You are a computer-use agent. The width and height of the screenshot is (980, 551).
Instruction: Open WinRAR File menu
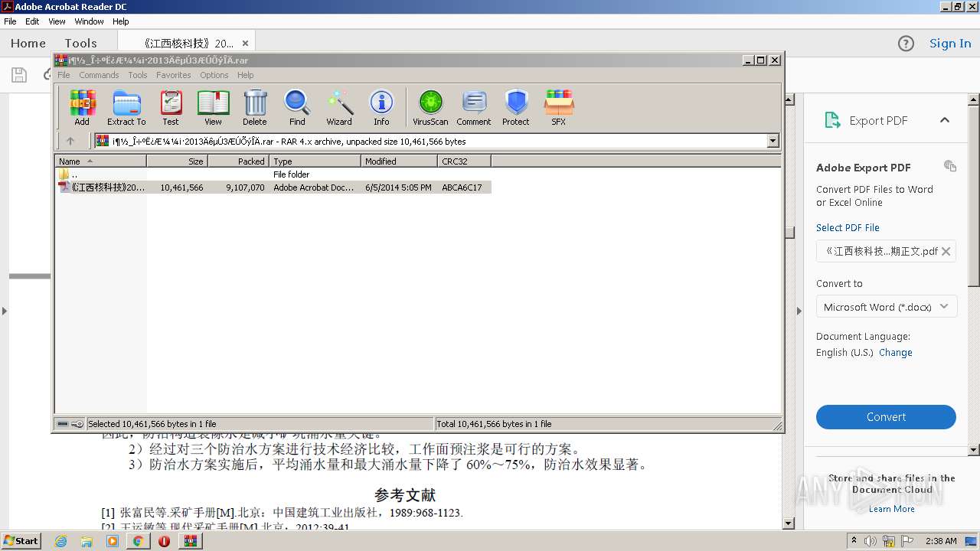64,75
